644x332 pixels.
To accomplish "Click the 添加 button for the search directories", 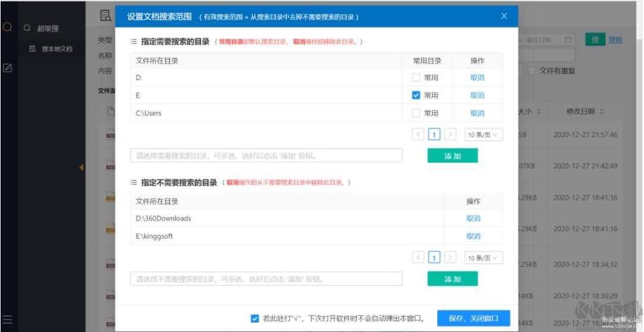I will [x=452, y=156].
